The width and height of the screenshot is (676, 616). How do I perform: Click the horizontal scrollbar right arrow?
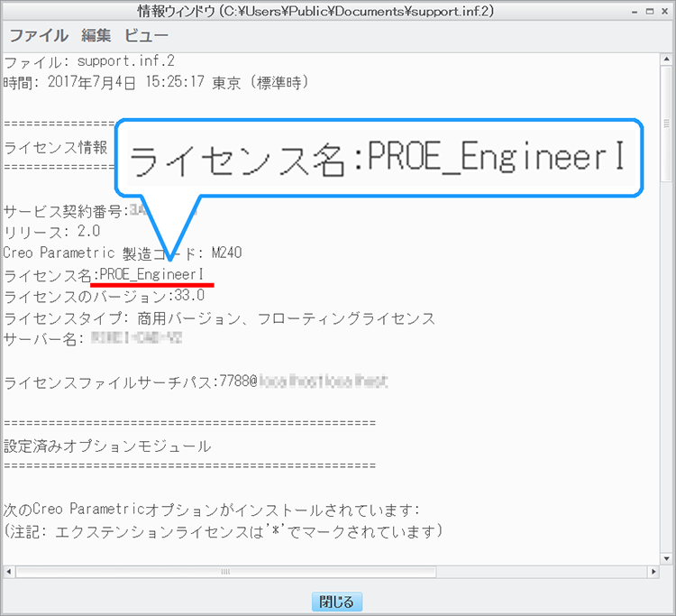click(652, 571)
